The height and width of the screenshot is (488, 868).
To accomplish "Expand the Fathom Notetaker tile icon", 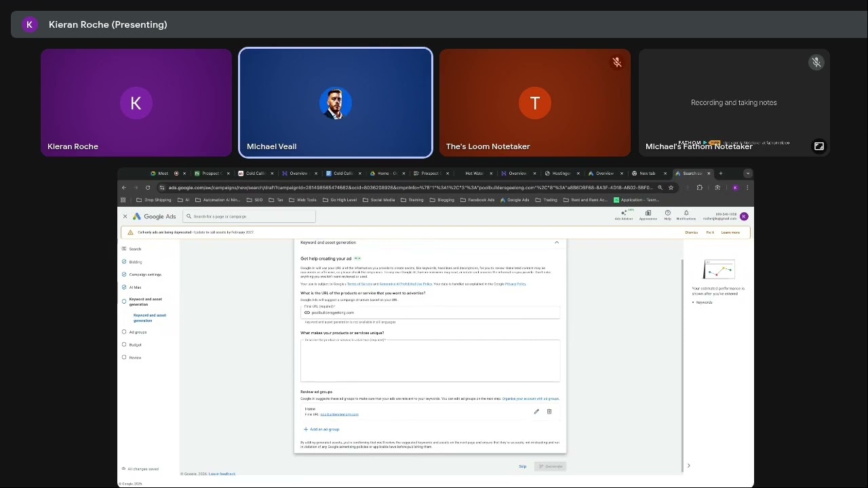I will click(x=819, y=146).
